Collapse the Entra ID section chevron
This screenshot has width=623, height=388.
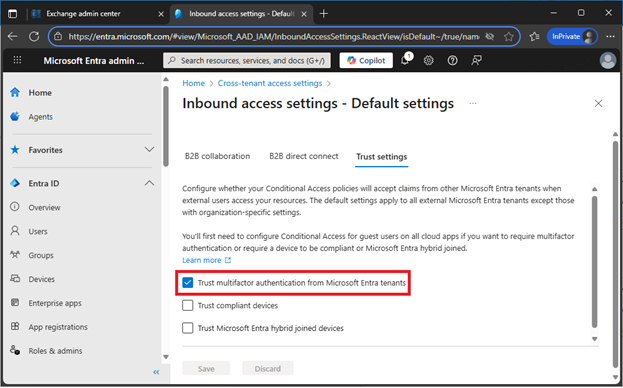point(149,183)
